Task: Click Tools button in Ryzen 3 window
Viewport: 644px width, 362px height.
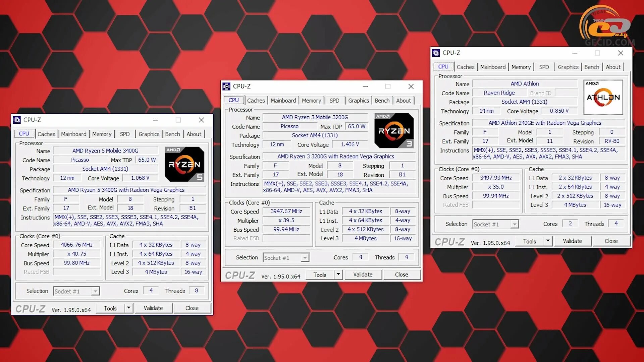Action: pos(320,275)
